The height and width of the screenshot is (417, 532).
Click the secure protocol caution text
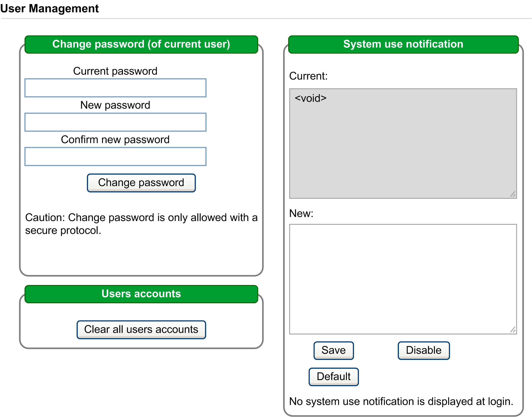141,224
